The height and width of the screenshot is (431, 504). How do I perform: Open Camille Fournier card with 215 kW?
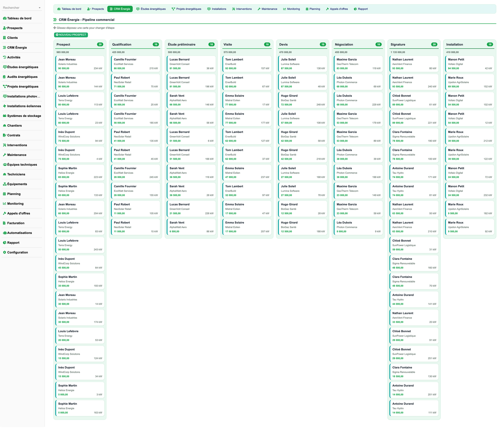click(136, 64)
